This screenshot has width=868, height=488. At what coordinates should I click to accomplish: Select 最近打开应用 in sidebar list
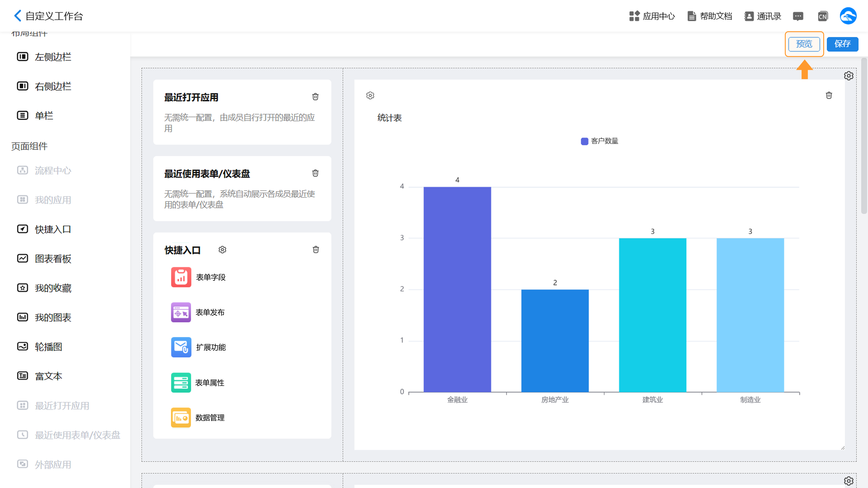click(x=53, y=405)
